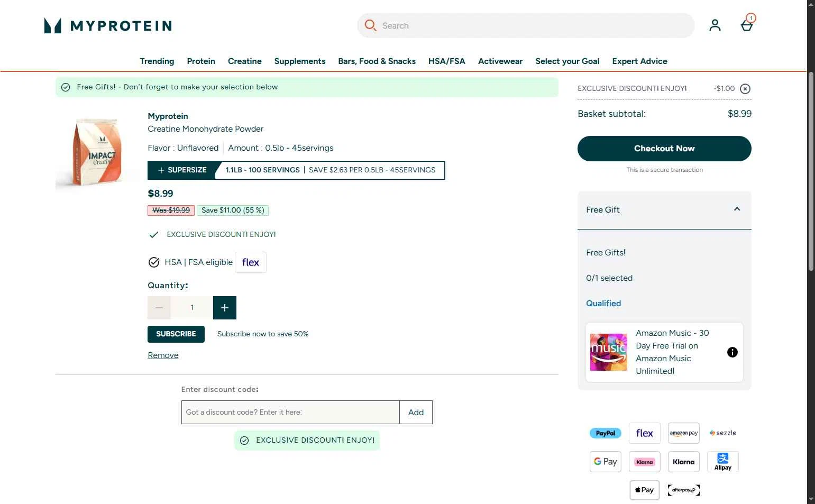Click the Subscribe now to save 50% text

(x=263, y=334)
